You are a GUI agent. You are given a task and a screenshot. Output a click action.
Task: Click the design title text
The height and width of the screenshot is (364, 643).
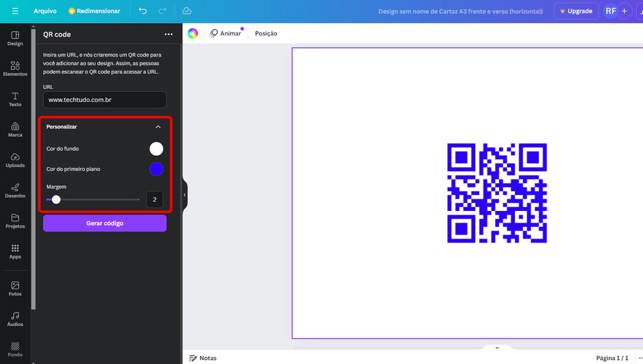pos(460,12)
